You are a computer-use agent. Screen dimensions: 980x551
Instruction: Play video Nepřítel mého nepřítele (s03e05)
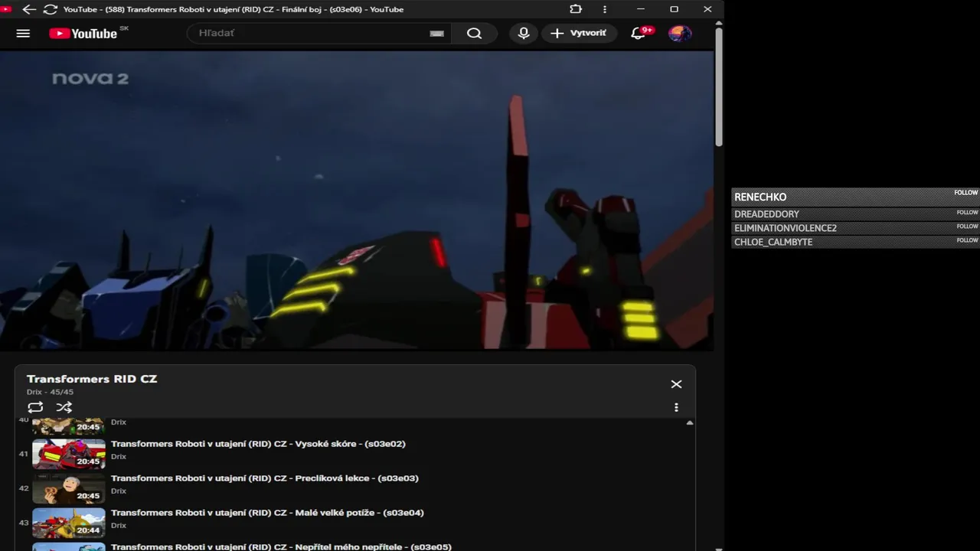[x=281, y=546]
